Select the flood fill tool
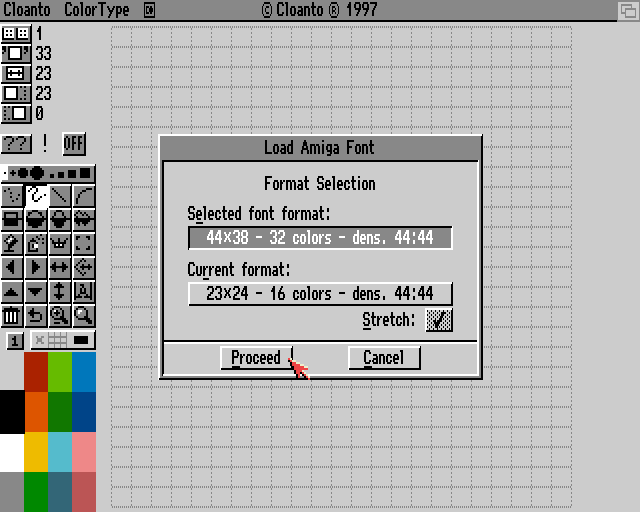640x512 pixels. pos(12,244)
